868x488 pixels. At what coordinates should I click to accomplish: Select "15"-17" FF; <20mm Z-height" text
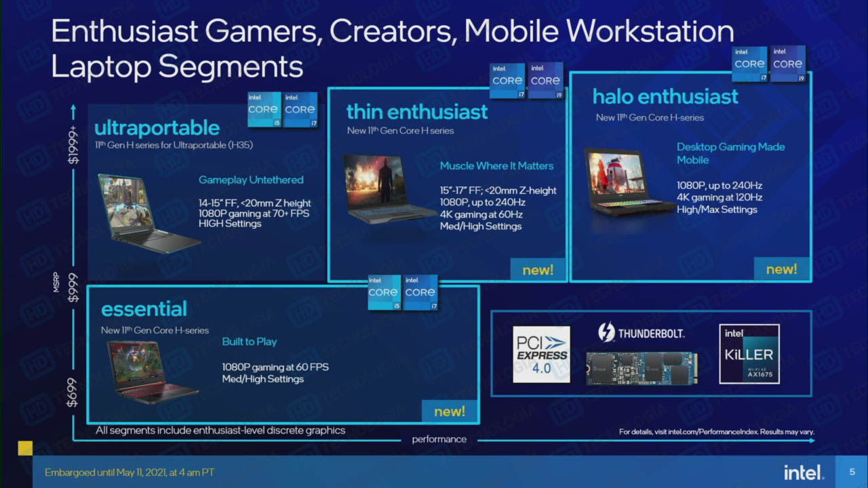[498, 190]
